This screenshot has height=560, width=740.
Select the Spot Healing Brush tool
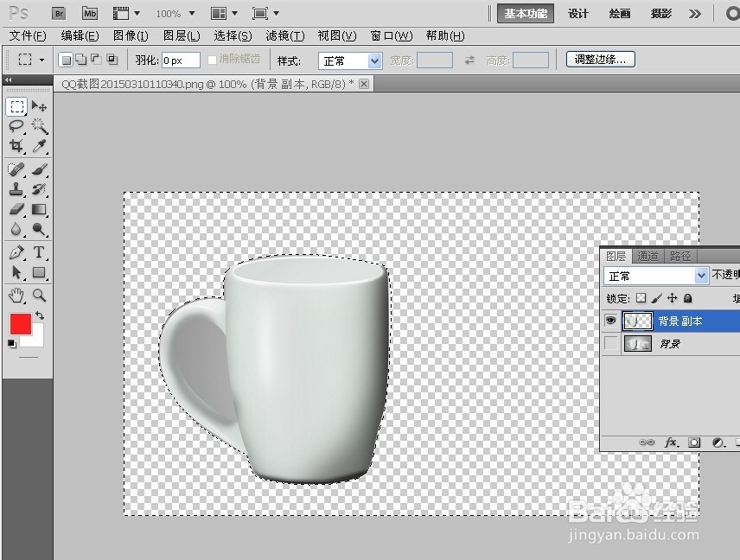(17, 169)
